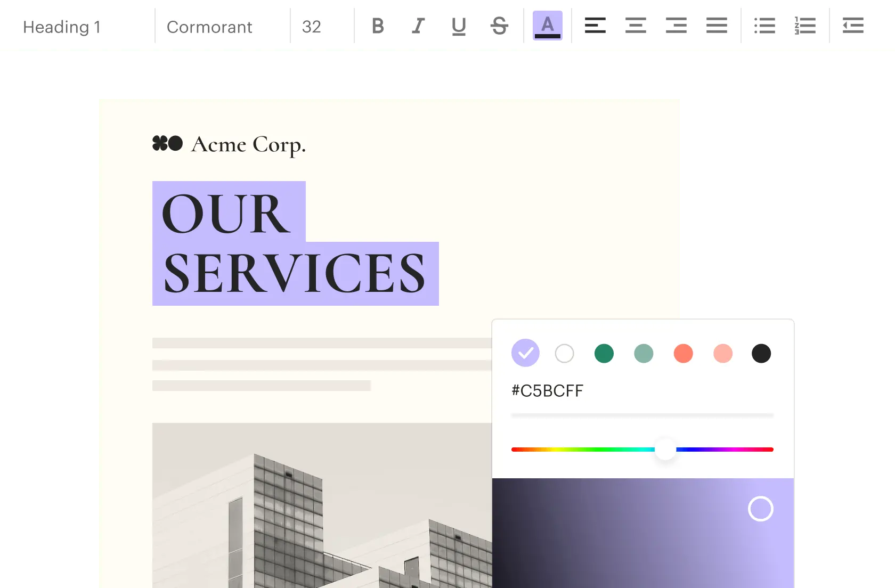Select the checked lavender swatch

coord(525,353)
